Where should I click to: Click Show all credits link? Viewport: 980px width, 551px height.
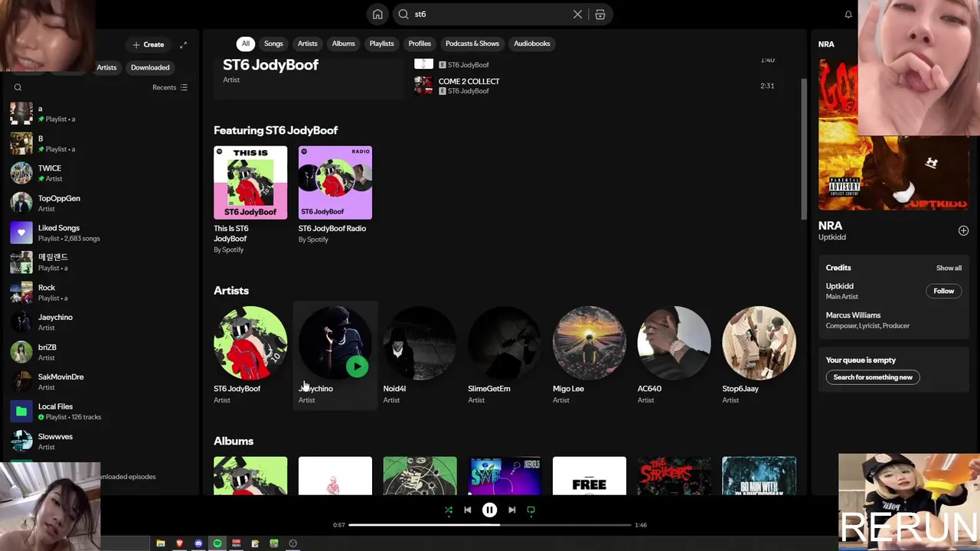point(949,268)
